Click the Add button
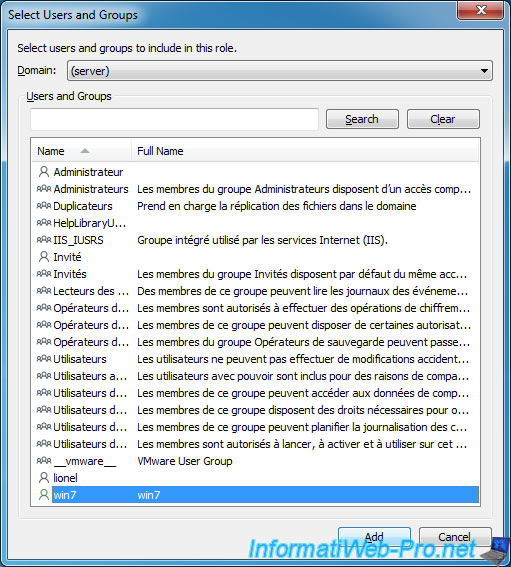This screenshot has width=511, height=567. pos(374,537)
